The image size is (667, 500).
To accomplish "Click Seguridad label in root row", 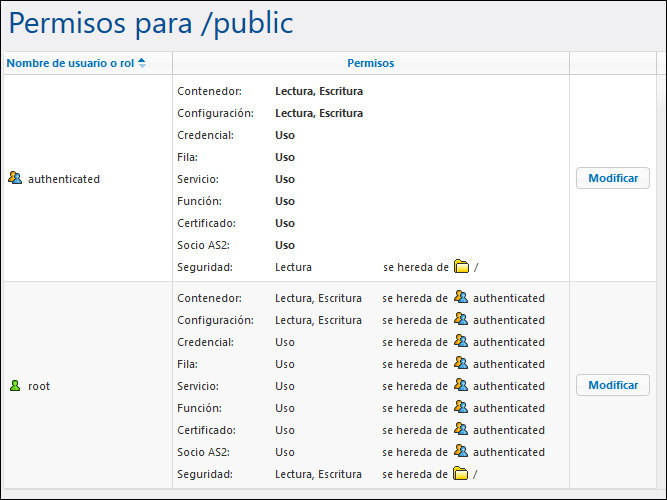I will 205,474.
